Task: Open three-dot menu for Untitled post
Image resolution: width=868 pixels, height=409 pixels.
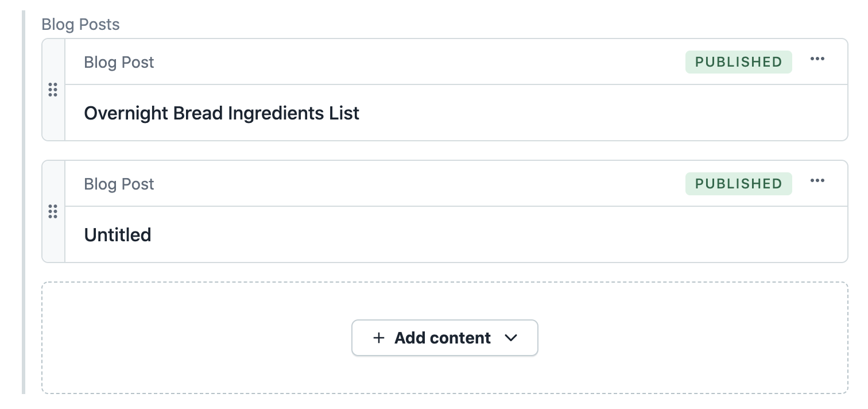Action: 817,181
